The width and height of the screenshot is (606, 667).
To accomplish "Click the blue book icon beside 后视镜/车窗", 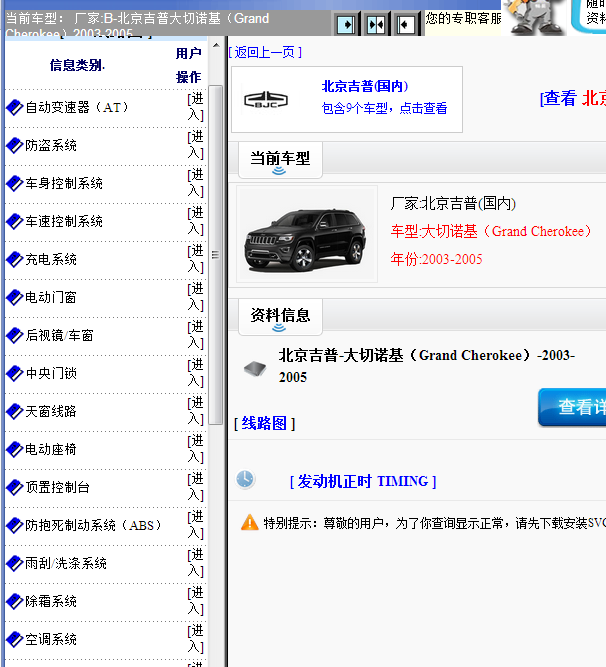I will point(14,335).
